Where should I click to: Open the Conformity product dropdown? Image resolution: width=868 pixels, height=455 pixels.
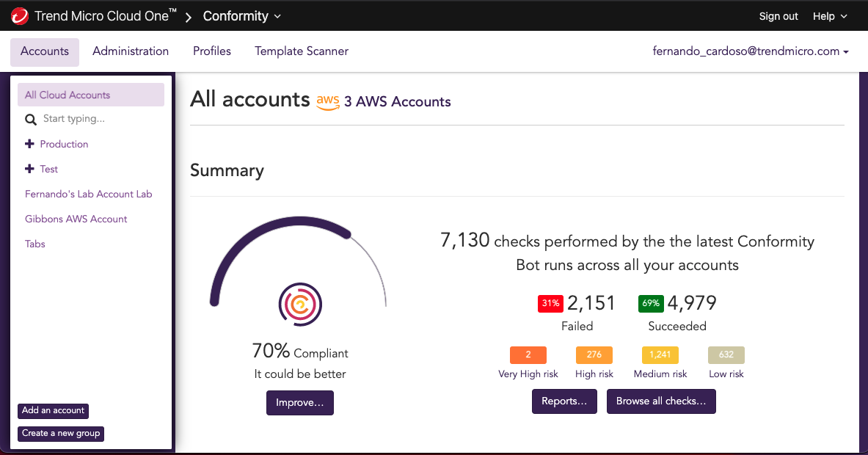pyautogui.click(x=242, y=16)
